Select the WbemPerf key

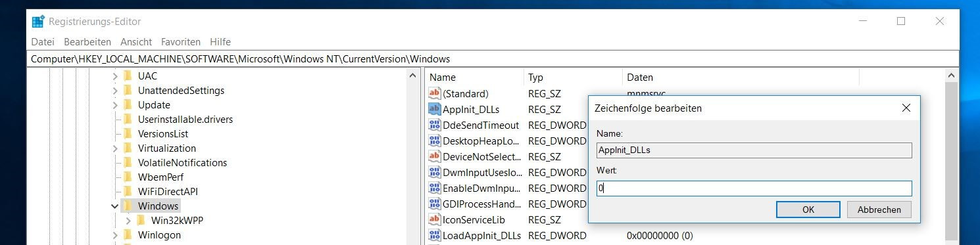click(x=160, y=177)
